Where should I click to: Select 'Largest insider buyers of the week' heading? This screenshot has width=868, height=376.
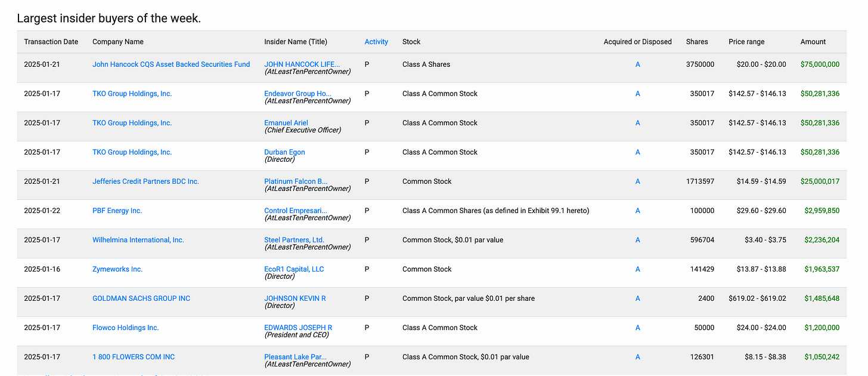[x=109, y=18]
